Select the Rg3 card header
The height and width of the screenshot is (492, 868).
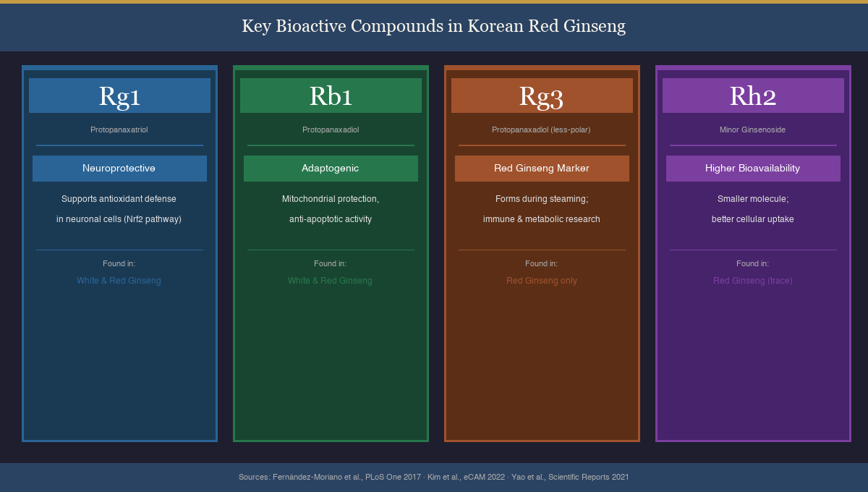[542, 96]
